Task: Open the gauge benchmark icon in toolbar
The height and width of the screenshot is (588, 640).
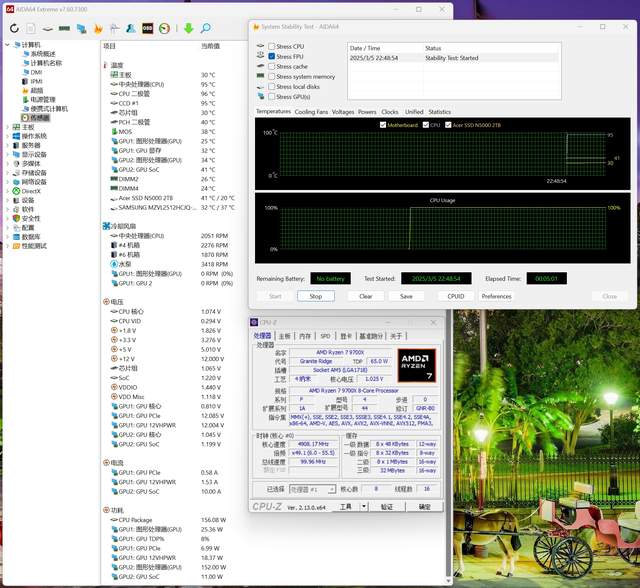Action: point(163,29)
